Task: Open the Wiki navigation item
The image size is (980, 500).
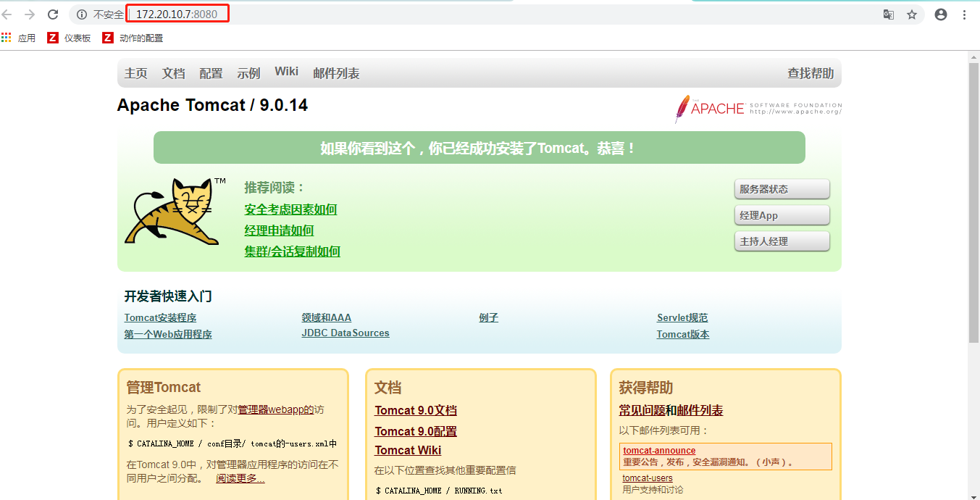Action: click(286, 71)
